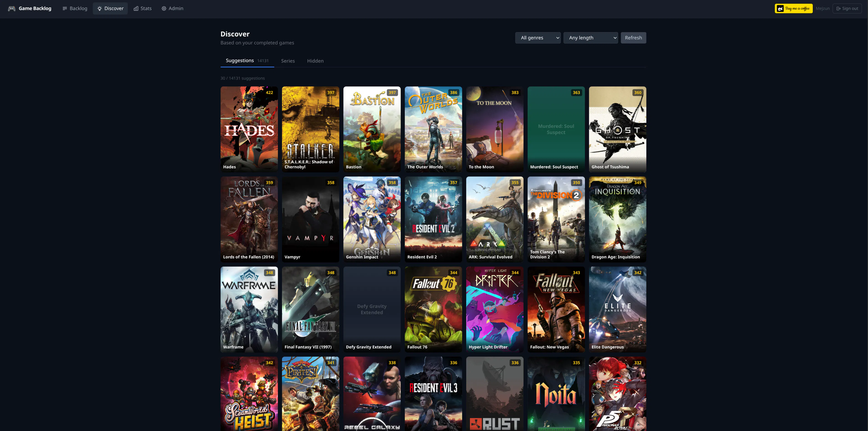Click the Game Backlog title link
Screen dimensions: 868x431
pos(35,8)
